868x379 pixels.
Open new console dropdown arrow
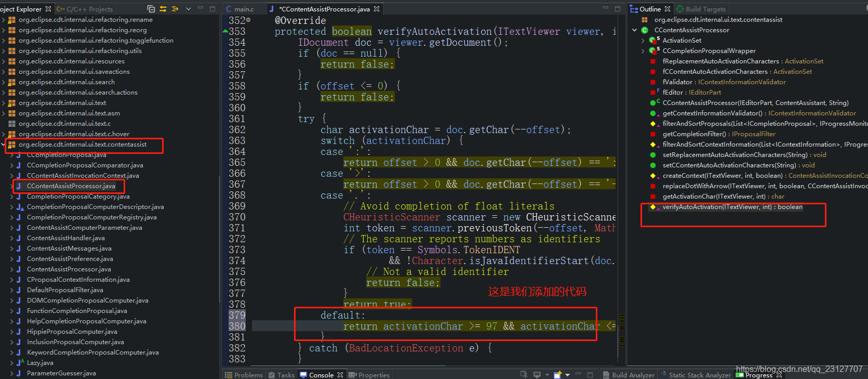tap(567, 375)
